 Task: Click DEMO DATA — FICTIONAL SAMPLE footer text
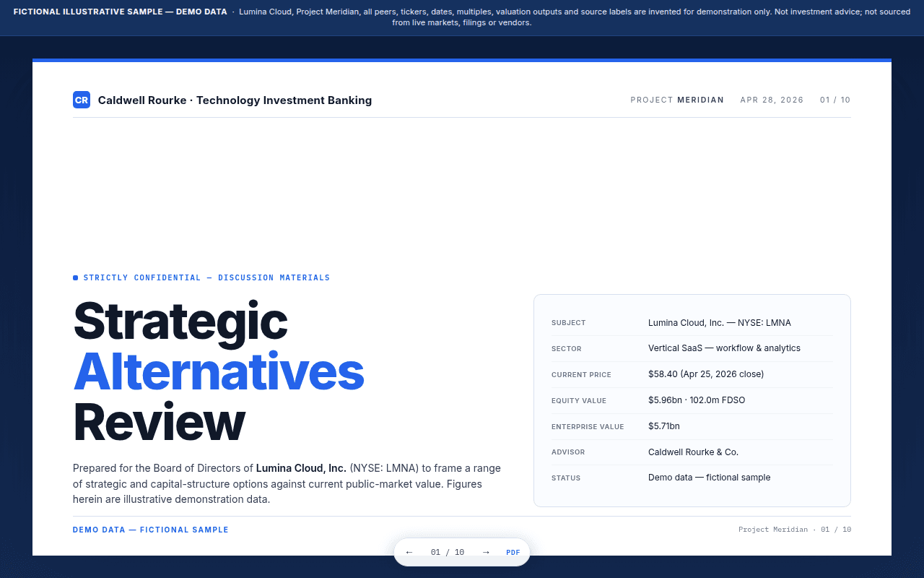pyautogui.click(x=151, y=530)
